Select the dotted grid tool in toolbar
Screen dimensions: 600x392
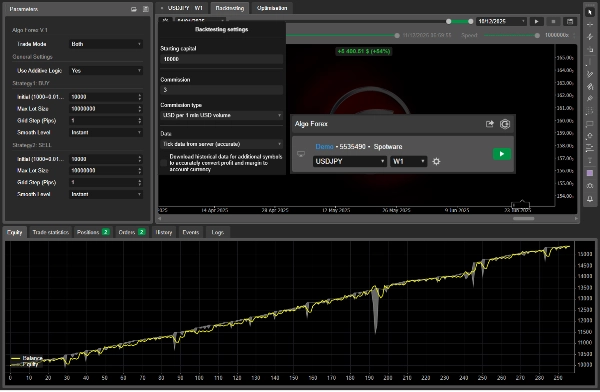pyautogui.click(x=590, y=111)
